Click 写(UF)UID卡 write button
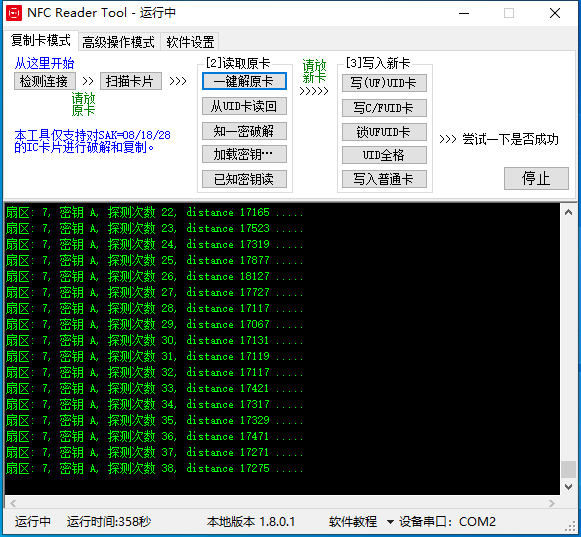This screenshot has width=581, height=537. [x=384, y=83]
